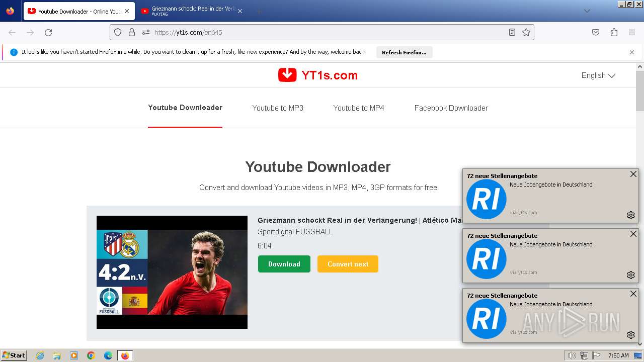Open a new browser tab

(259, 11)
